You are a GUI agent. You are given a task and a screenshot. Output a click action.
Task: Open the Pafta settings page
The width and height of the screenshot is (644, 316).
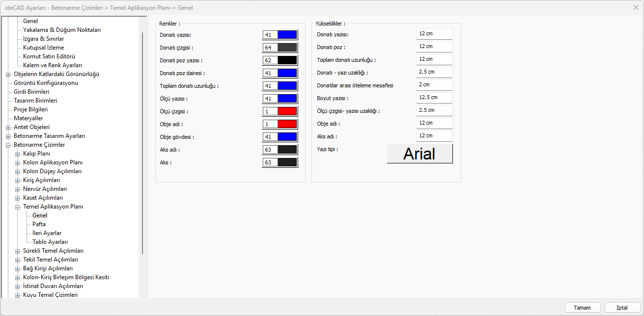[39, 224]
